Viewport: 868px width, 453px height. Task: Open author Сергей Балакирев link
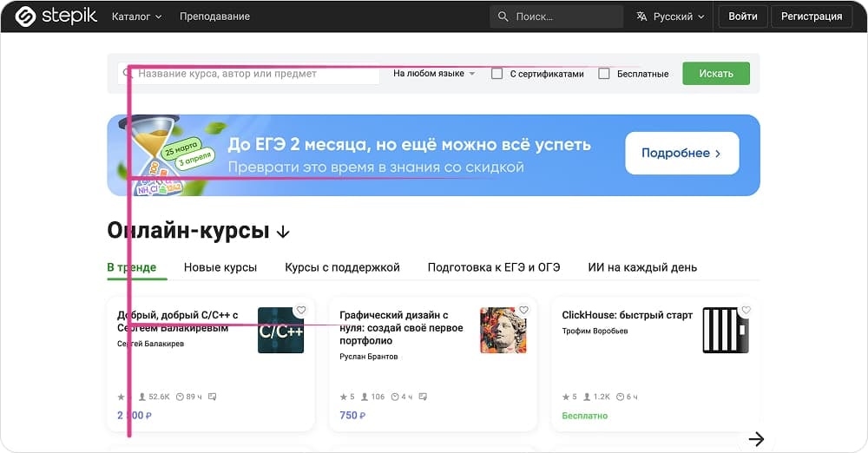pyautogui.click(x=150, y=344)
